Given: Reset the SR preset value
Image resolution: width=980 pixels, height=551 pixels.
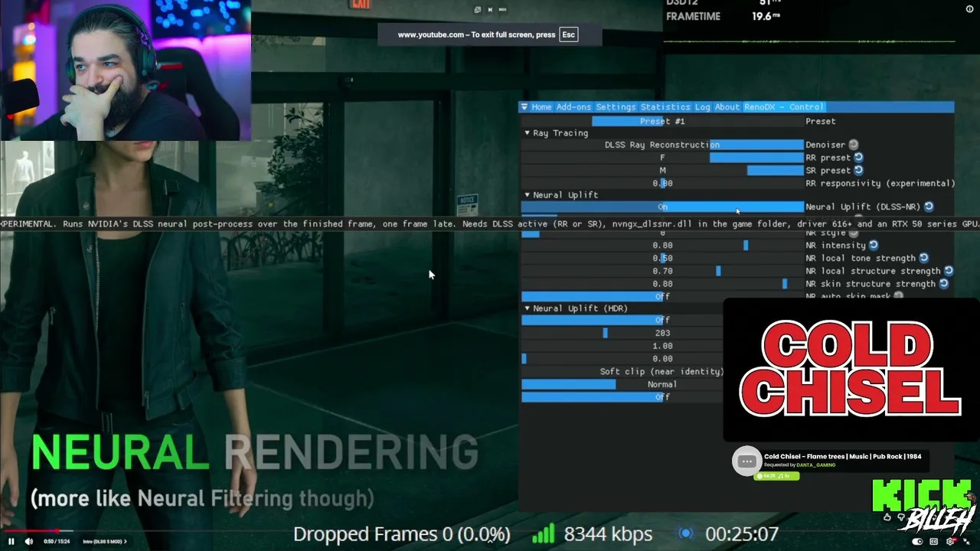Looking at the screenshot, I should point(858,171).
